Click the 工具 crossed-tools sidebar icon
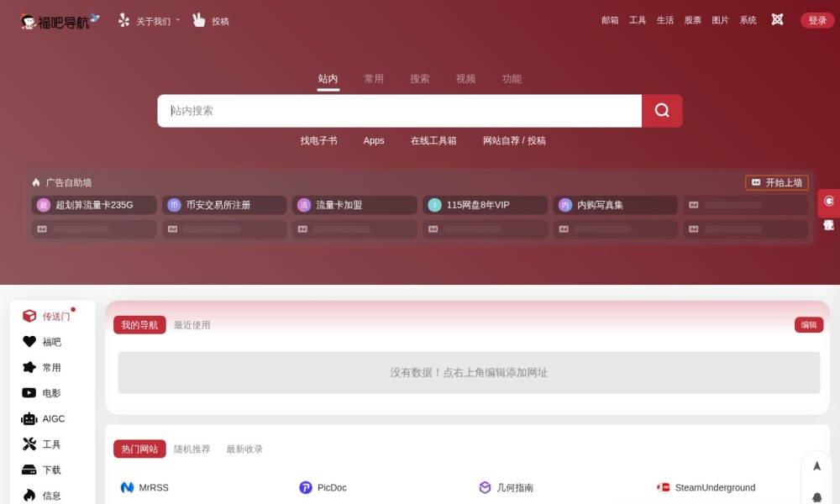This screenshot has height=504, width=840. click(x=29, y=444)
